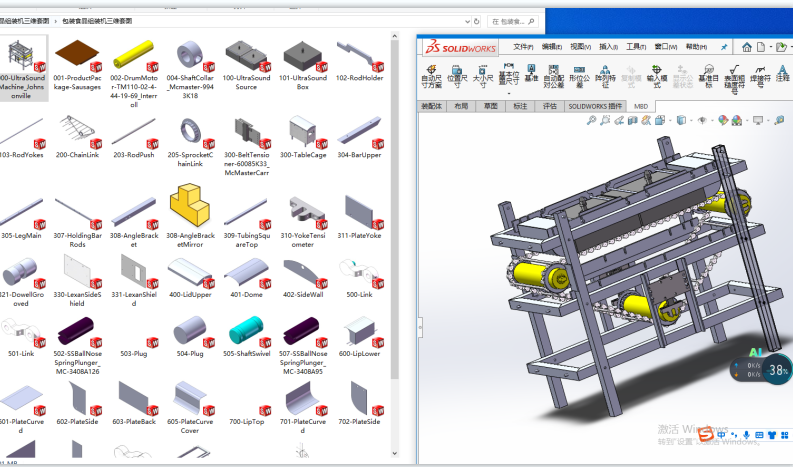Click the Explorer search field
Image resolution: width=793 pixels, height=467 pixels.
[513, 22]
